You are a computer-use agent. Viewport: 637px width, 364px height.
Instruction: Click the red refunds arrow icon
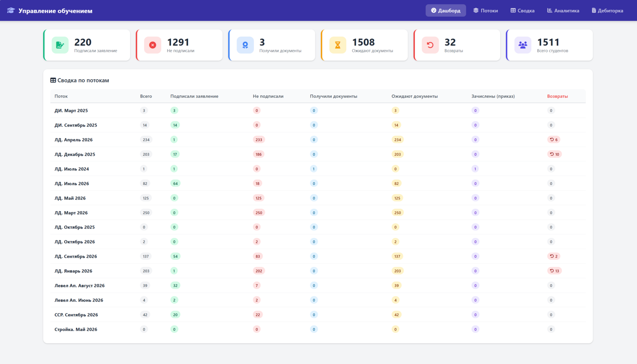point(430,45)
